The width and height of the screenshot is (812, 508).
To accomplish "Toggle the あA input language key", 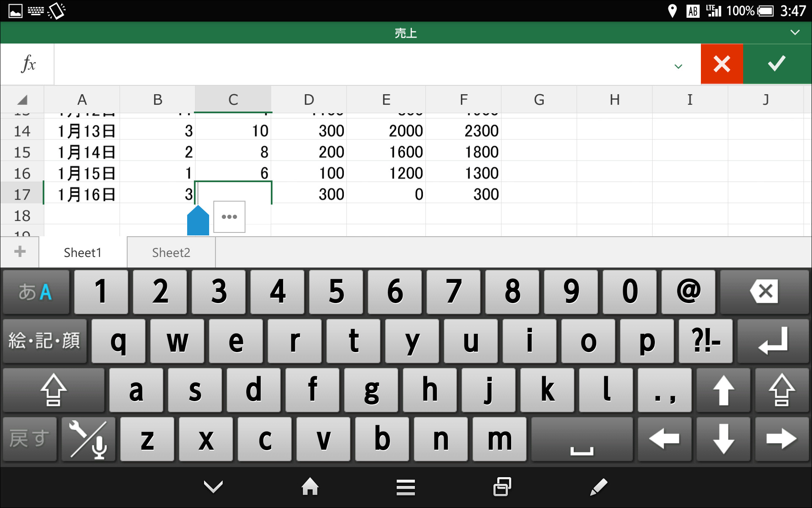I will (35, 292).
